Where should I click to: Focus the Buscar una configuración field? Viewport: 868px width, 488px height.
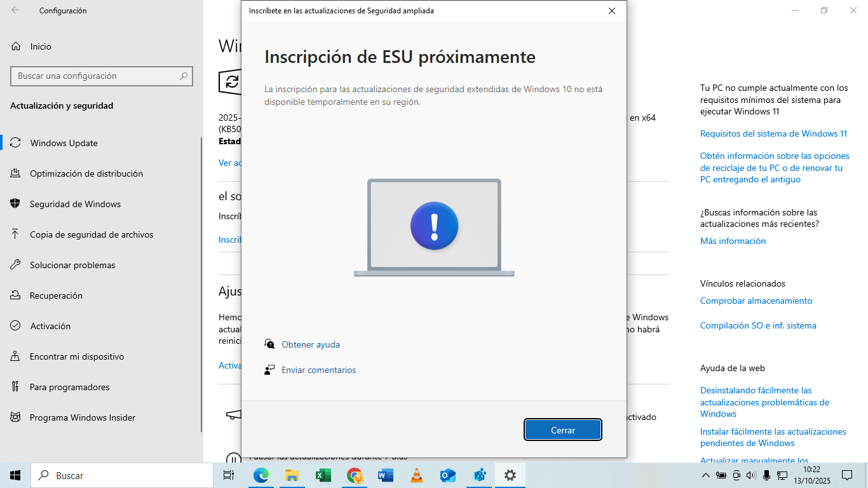(x=102, y=76)
